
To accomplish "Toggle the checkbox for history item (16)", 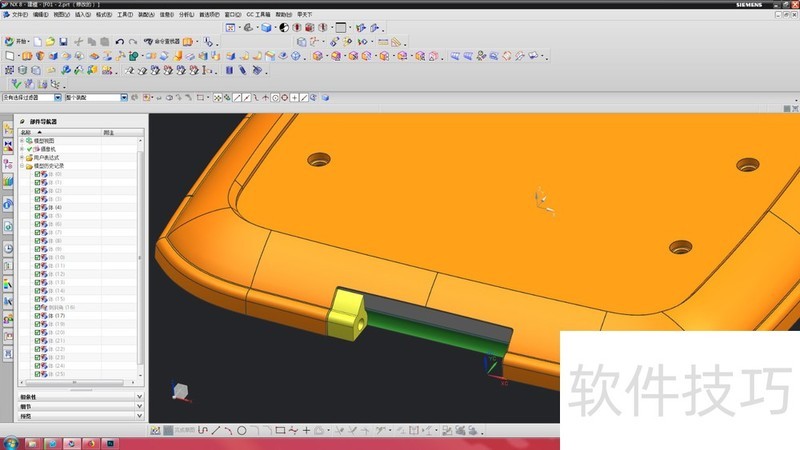I will (38, 307).
